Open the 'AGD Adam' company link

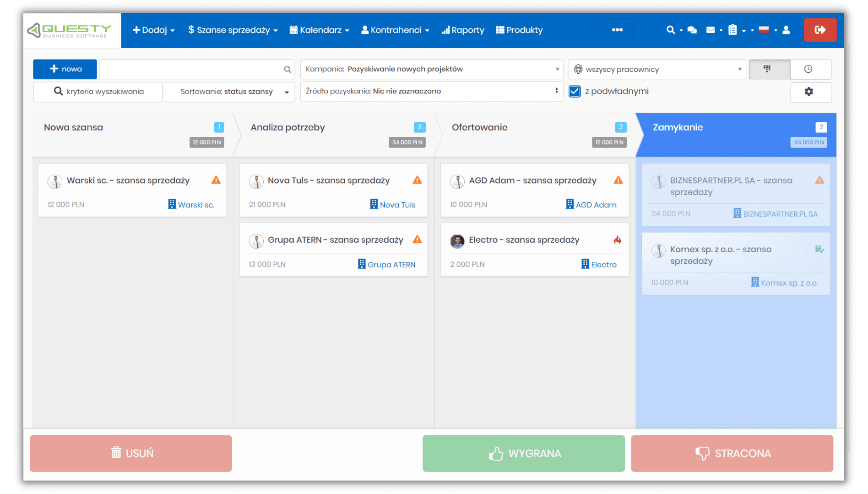point(591,205)
